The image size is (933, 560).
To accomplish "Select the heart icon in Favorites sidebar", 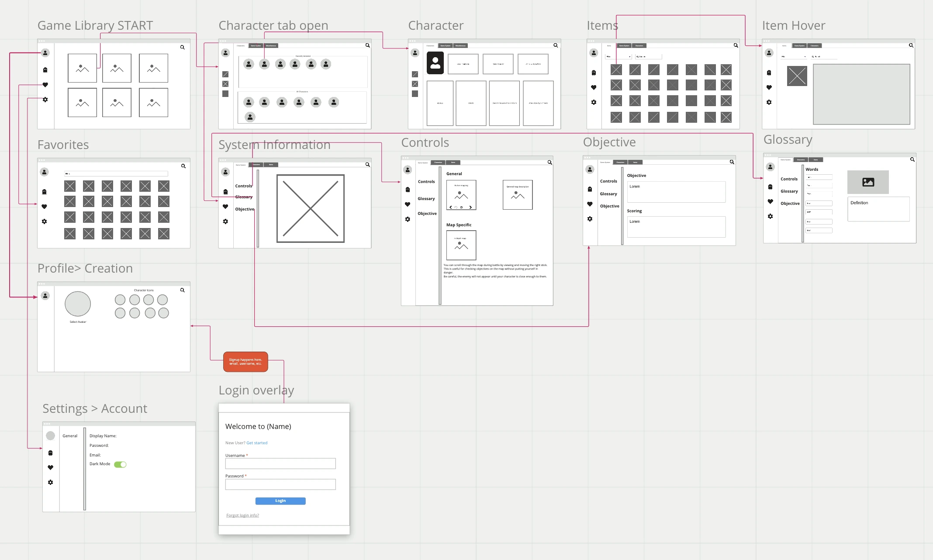I will point(44,207).
